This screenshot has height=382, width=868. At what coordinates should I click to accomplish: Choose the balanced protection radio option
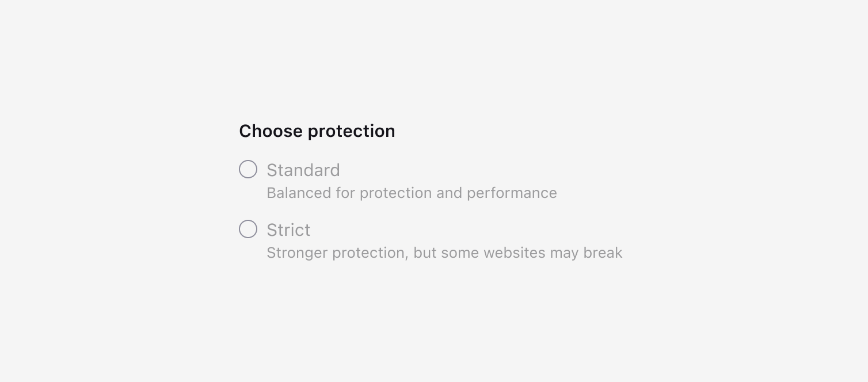pyautogui.click(x=248, y=169)
